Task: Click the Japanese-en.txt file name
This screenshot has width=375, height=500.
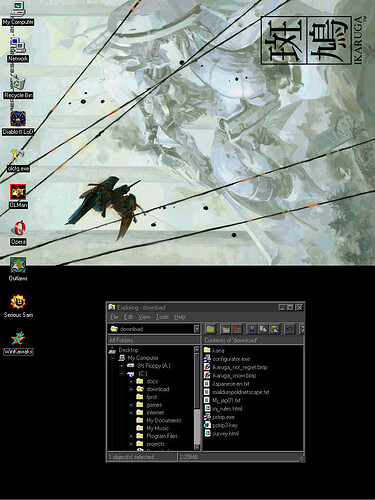Action: point(231,384)
